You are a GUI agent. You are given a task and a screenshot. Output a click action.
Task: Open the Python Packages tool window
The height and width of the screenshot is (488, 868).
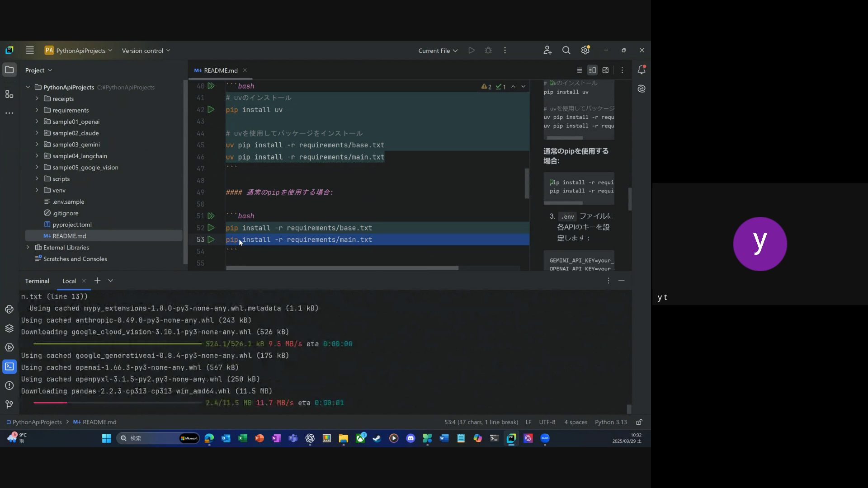9,328
